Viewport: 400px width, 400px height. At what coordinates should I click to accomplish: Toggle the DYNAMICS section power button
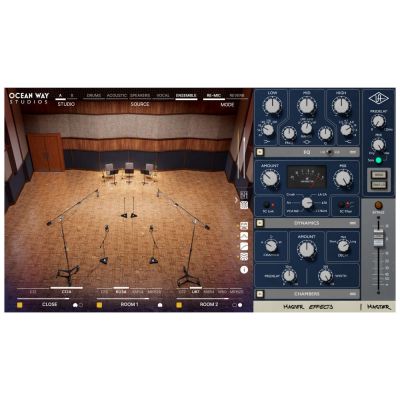260,223
